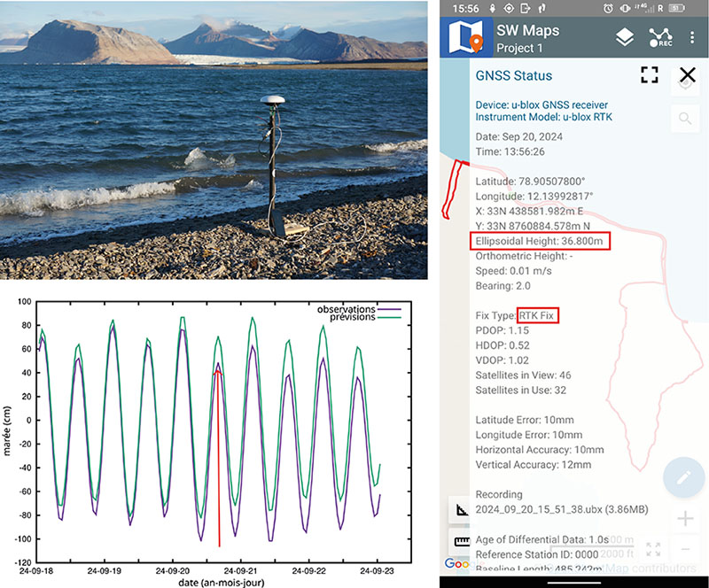Tap the Google logo on the map
This screenshot has width=709, height=588.
(x=456, y=563)
